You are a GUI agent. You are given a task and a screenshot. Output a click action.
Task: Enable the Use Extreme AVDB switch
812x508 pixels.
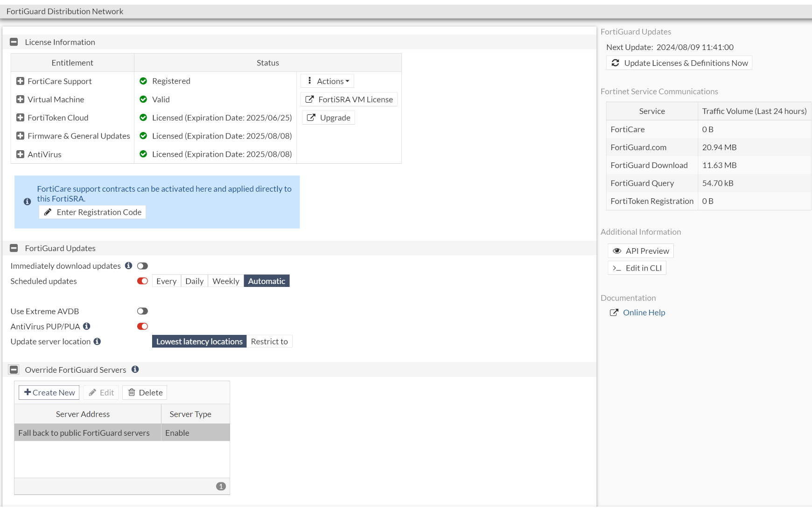142,311
